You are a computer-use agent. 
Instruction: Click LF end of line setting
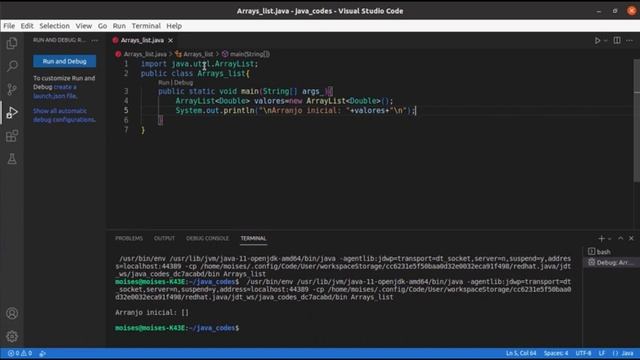[602, 353]
